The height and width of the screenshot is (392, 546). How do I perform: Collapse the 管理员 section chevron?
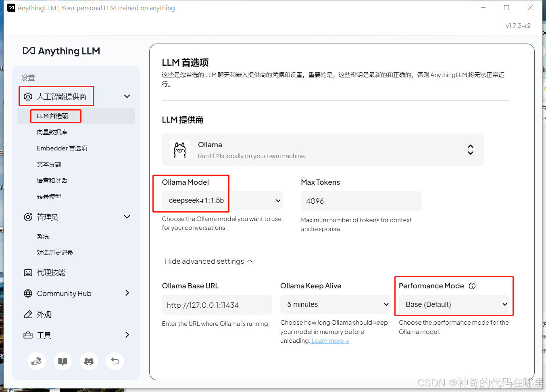pos(127,217)
